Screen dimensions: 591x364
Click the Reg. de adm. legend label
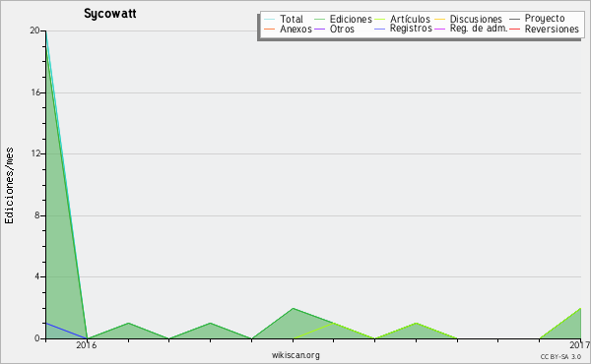(479, 29)
